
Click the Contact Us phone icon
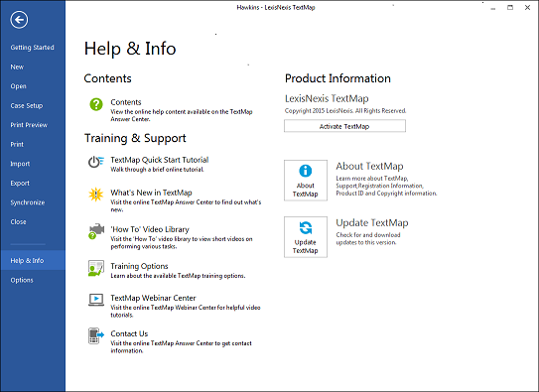click(x=96, y=335)
